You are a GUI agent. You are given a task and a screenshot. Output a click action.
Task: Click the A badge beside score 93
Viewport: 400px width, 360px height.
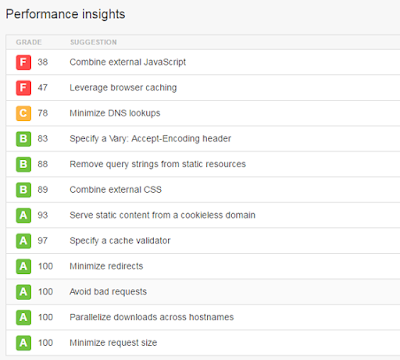(23, 215)
